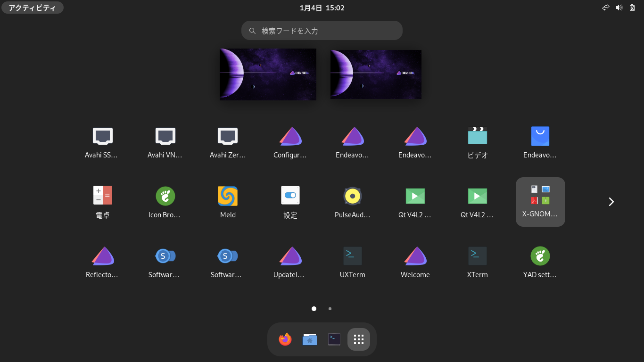
Task: Launch the Configur… app
Action: pos(290,141)
